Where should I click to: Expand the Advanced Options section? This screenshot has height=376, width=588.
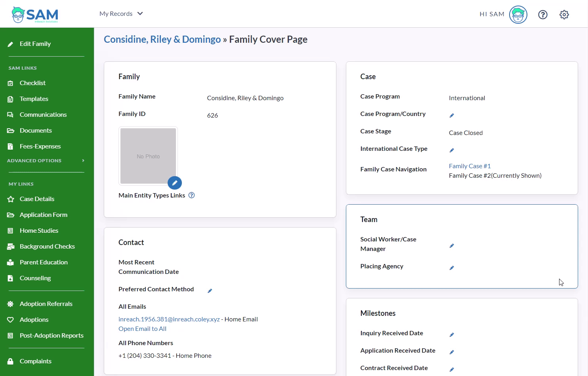pos(46,161)
